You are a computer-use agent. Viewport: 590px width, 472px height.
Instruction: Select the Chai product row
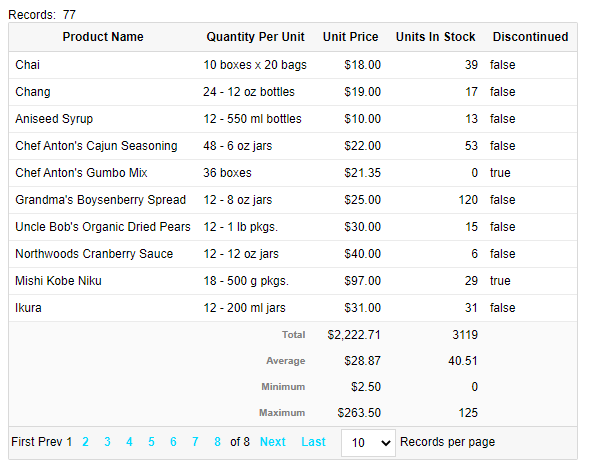tap(293, 65)
